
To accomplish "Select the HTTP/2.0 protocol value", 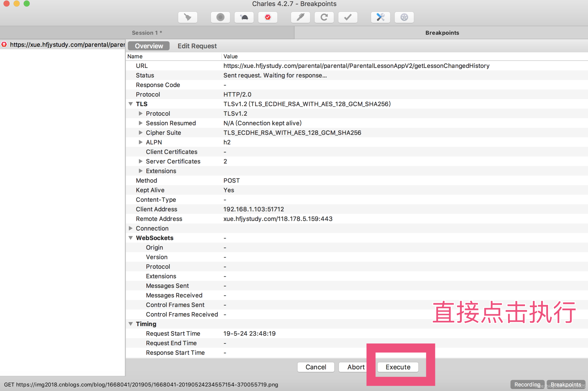I will click(x=237, y=95).
